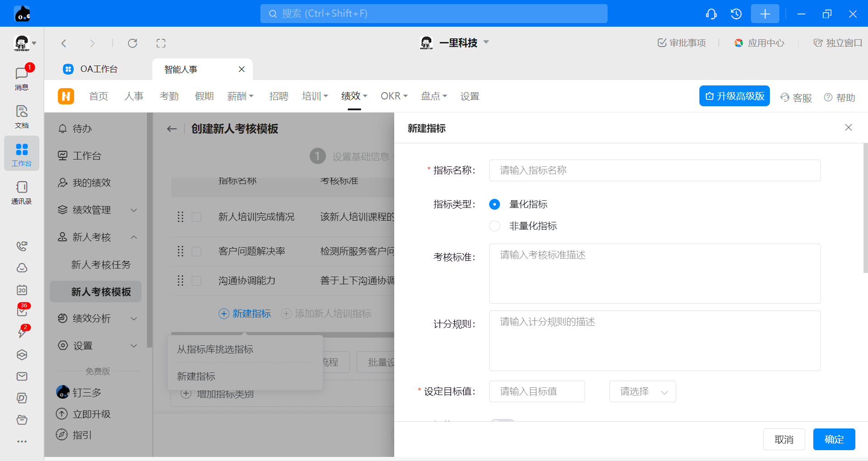Viewport: 868px width, 461px height.
Task: Switch to the OA工作台 tab
Action: tap(99, 69)
